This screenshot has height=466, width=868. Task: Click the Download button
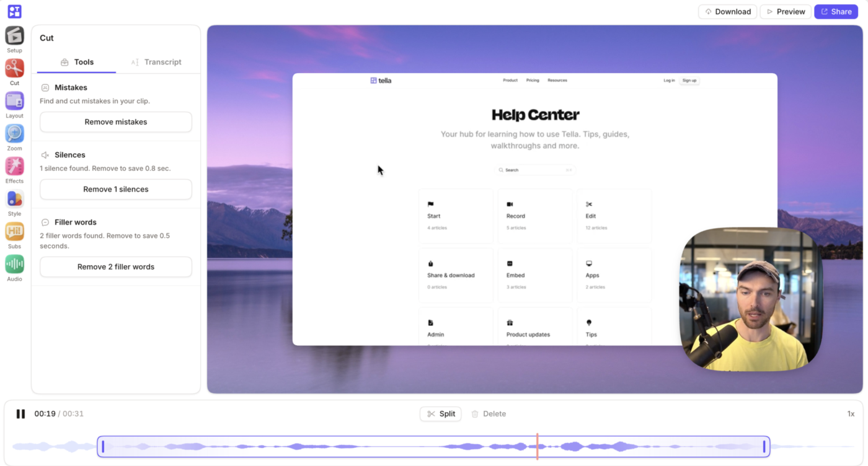point(728,12)
